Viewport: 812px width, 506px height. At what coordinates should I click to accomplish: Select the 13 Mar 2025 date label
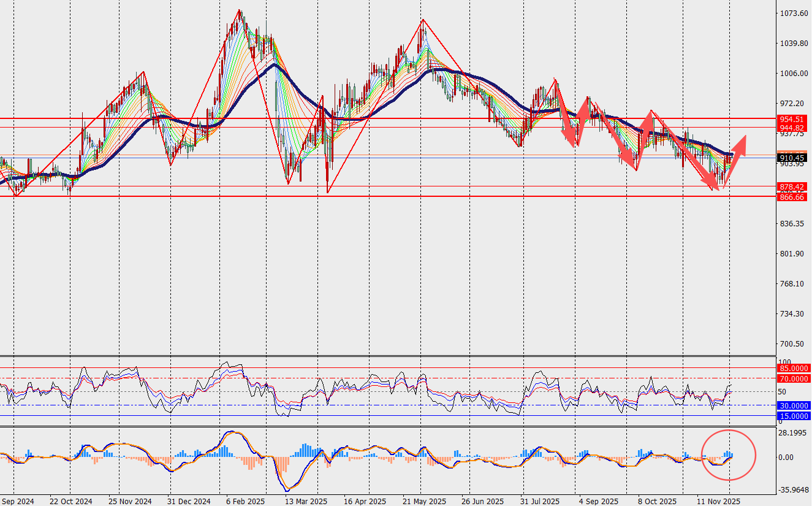click(x=305, y=501)
